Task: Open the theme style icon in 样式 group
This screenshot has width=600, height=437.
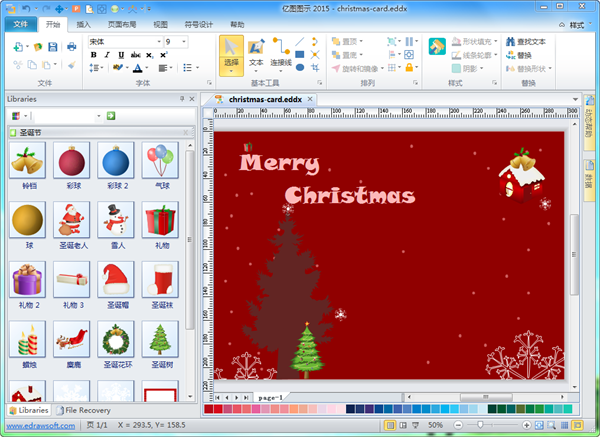Action: pos(437,47)
